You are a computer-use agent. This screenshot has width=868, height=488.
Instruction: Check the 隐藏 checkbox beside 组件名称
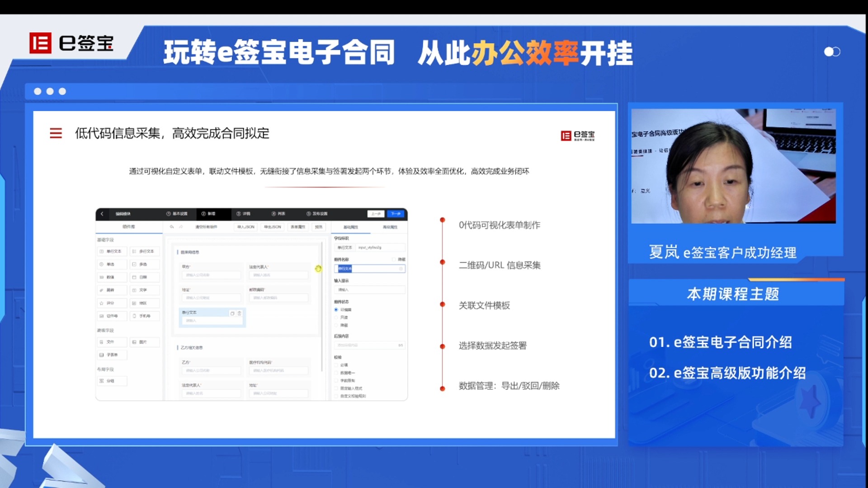pos(394,259)
